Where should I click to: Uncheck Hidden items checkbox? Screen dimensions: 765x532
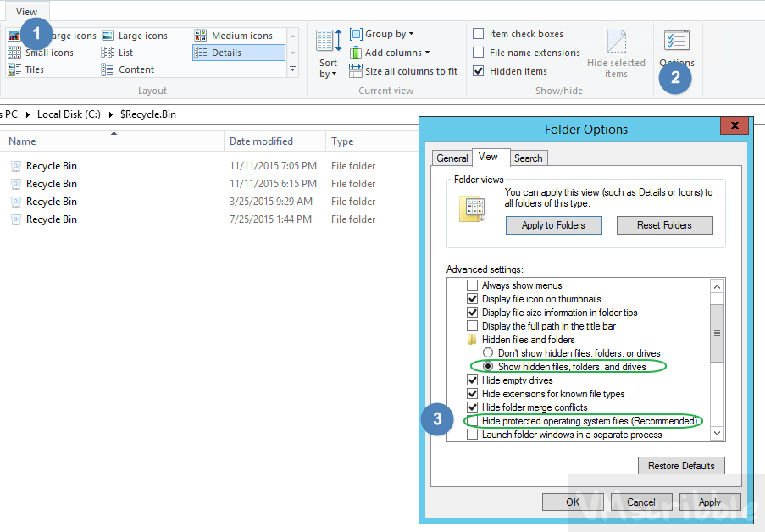479,71
